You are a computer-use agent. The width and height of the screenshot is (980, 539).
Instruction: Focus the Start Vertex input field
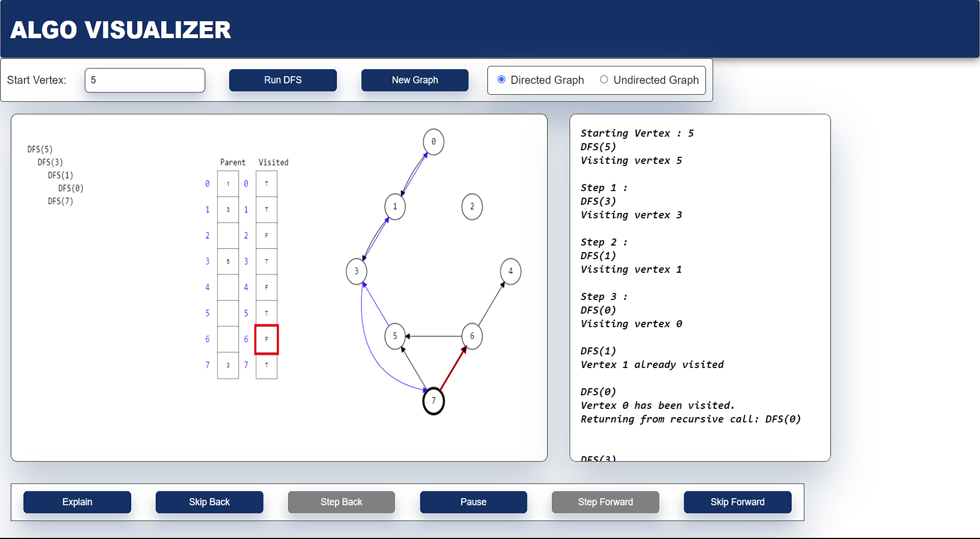click(145, 80)
